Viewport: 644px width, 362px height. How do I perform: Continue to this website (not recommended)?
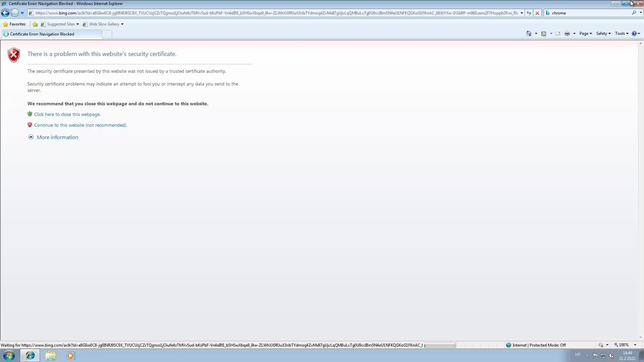coord(80,125)
